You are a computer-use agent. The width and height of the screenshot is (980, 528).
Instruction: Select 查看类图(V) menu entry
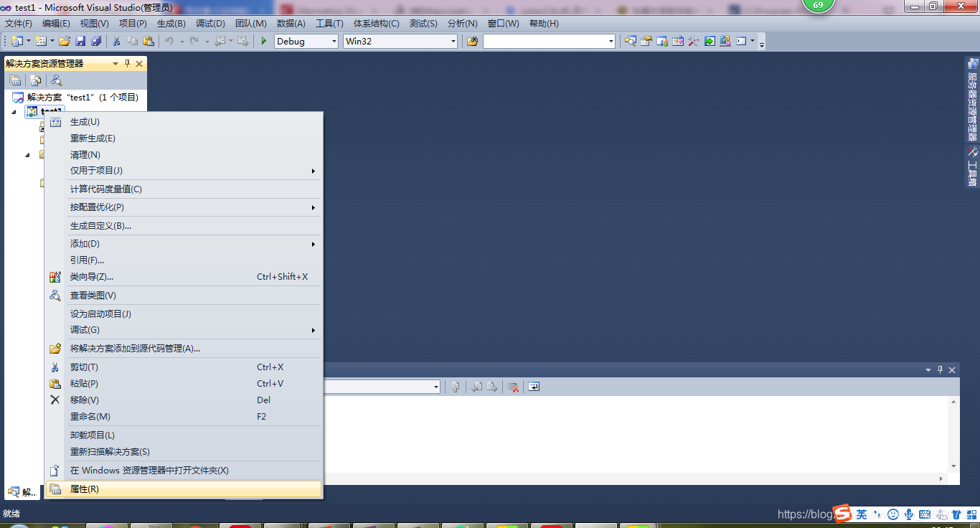pos(184,296)
